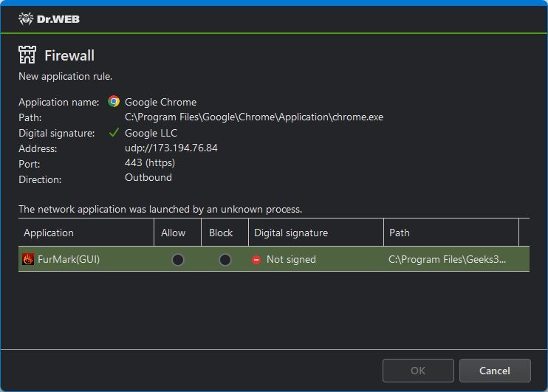The height and width of the screenshot is (392, 548).
Task: Click the Block column header
Action: pos(225,233)
